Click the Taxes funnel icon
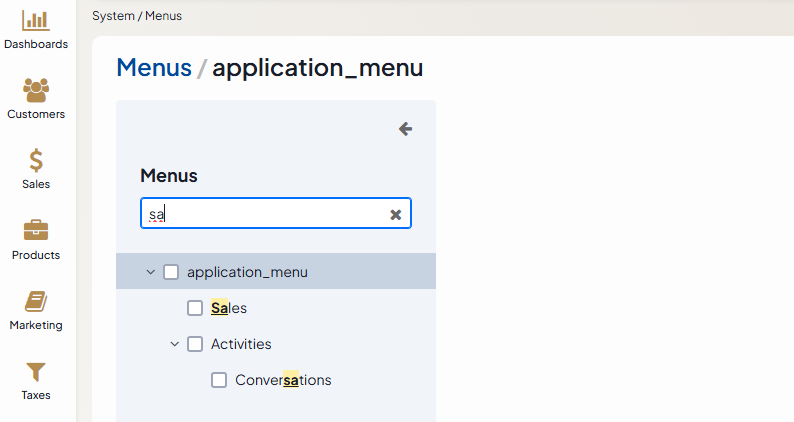 point(36,371)
